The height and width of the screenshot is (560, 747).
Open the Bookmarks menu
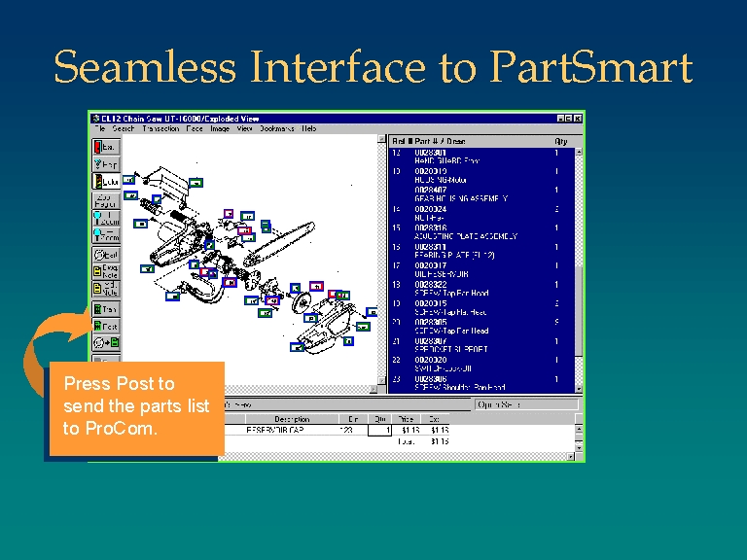click(x=277, y=128)
